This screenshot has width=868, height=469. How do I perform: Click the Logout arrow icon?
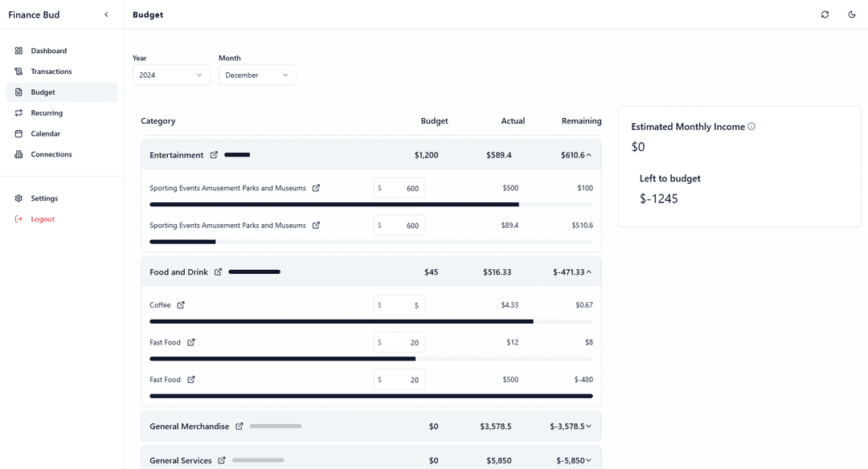pyautogui.click(x=18, y=219)
